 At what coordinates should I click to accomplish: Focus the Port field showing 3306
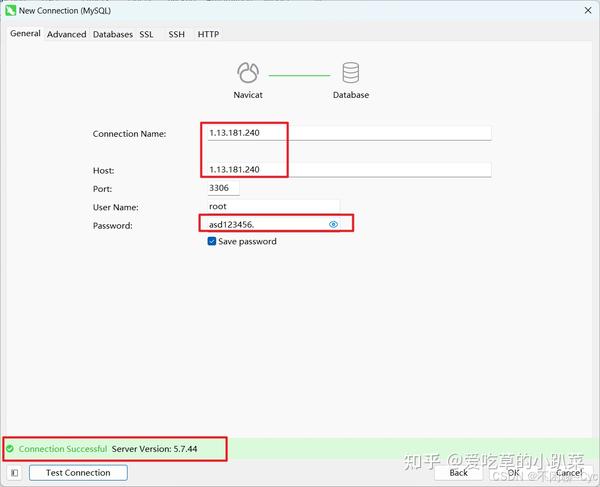click(223, 188)
